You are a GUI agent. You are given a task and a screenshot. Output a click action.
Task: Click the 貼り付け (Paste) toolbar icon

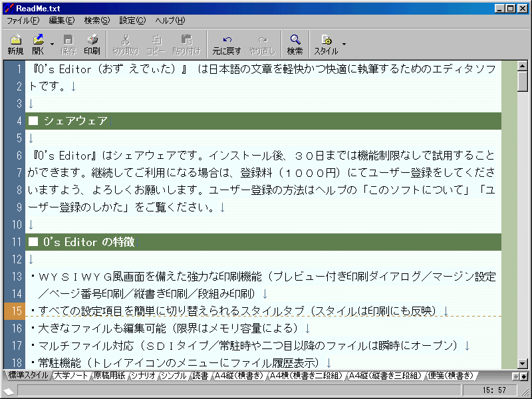click(x=186, y=44)
